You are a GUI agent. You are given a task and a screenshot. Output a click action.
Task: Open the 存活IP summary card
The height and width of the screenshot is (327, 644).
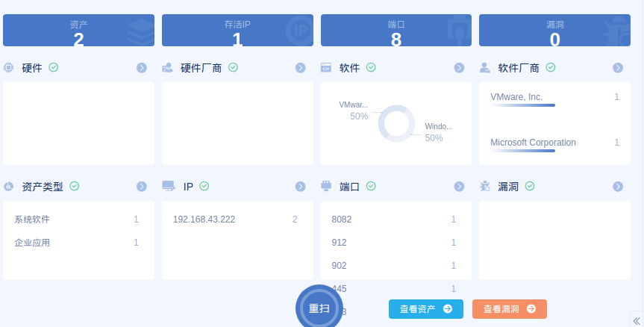pos(237,31)
